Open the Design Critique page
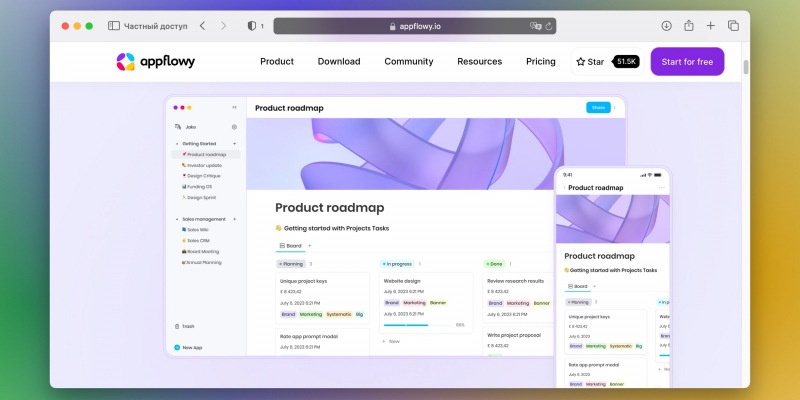This screenshot has width=800, height=400. pyautogui.click(x=201, y=176)
